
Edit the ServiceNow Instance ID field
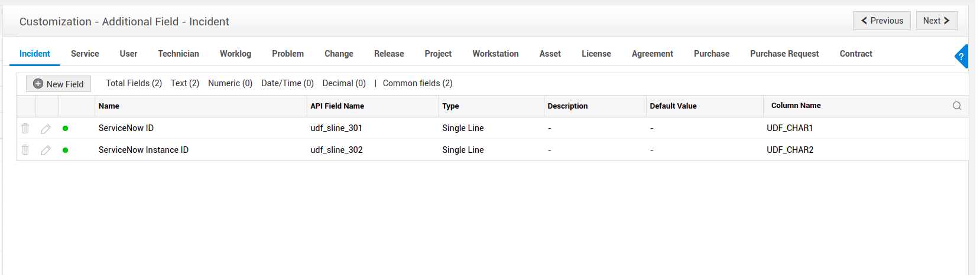46,150
